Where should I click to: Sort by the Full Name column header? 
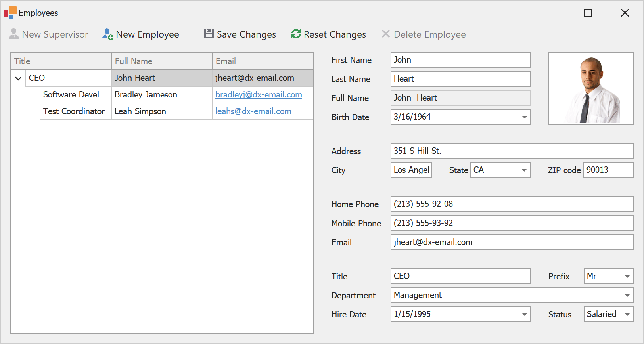pyautogui.click(x=162, y=61)
